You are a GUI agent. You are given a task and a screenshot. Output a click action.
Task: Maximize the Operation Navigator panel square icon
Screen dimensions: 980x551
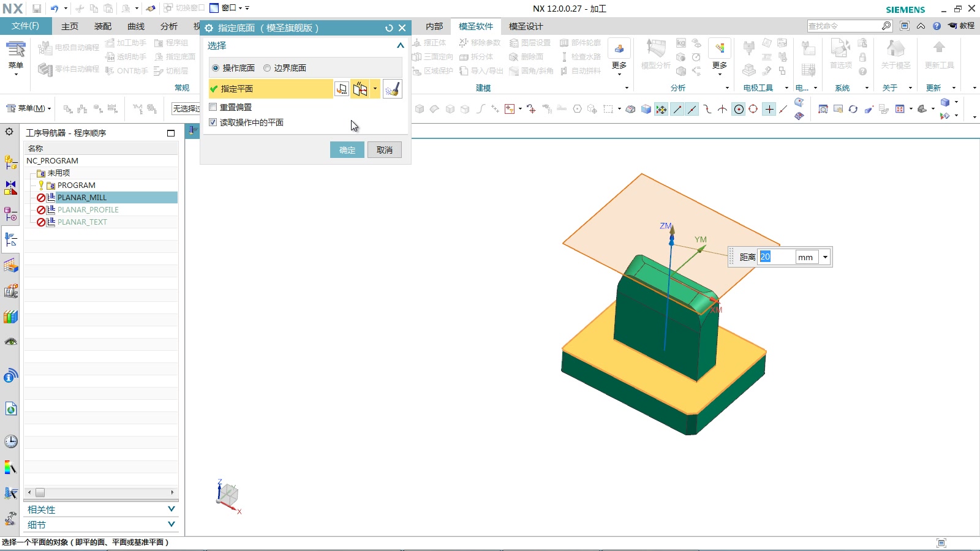click(x=171, y=133)
